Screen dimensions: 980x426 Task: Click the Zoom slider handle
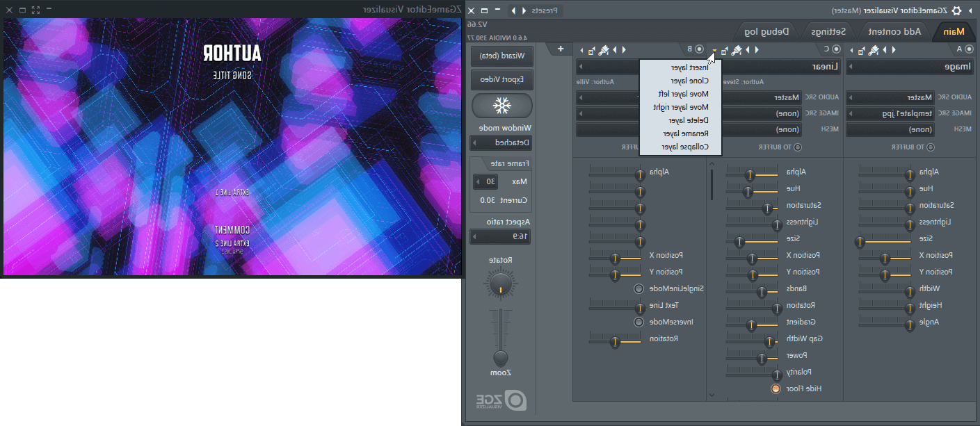point(500,359)
